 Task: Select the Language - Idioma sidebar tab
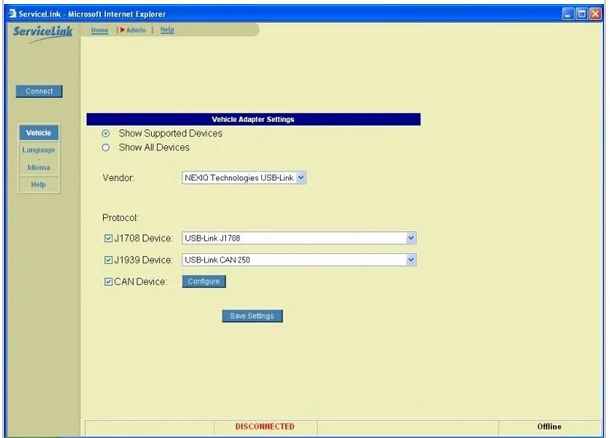[39, 158]
